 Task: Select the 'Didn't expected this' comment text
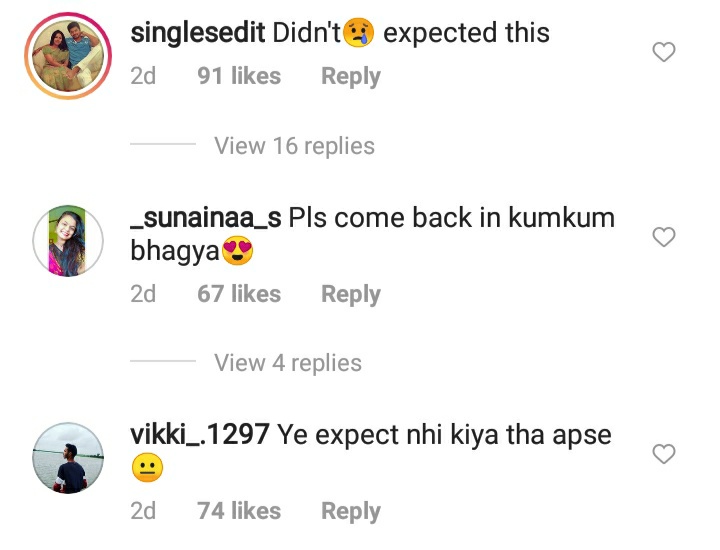(x=411, y=33)
